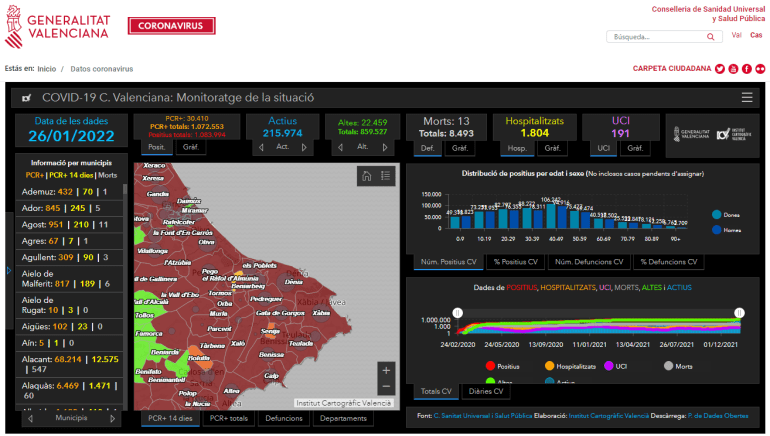
Task: Open the YouTube social icon
Action: [733, 69]
